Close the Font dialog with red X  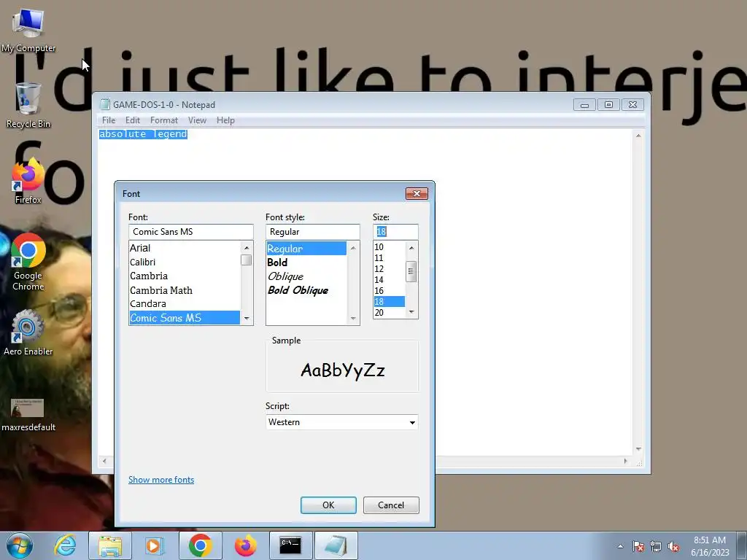(x=417, y=193)
